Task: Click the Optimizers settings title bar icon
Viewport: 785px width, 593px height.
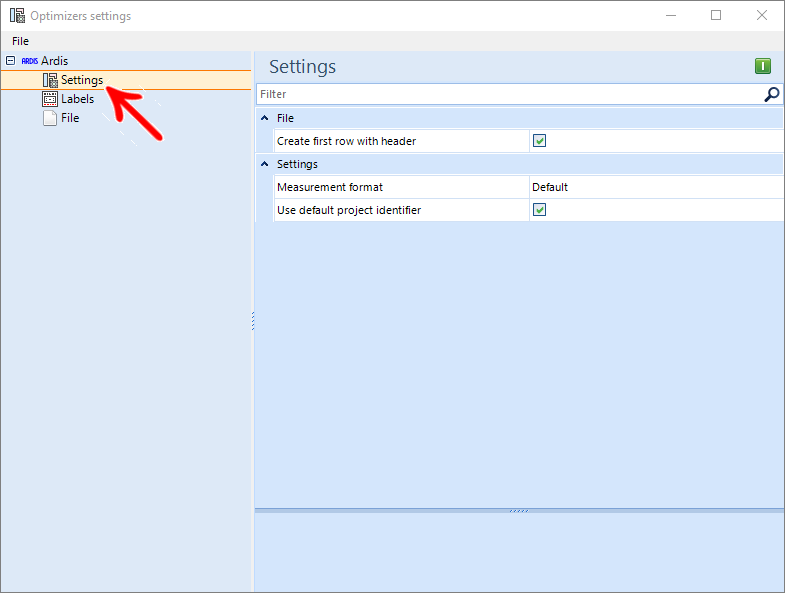Action: point(17,16)
